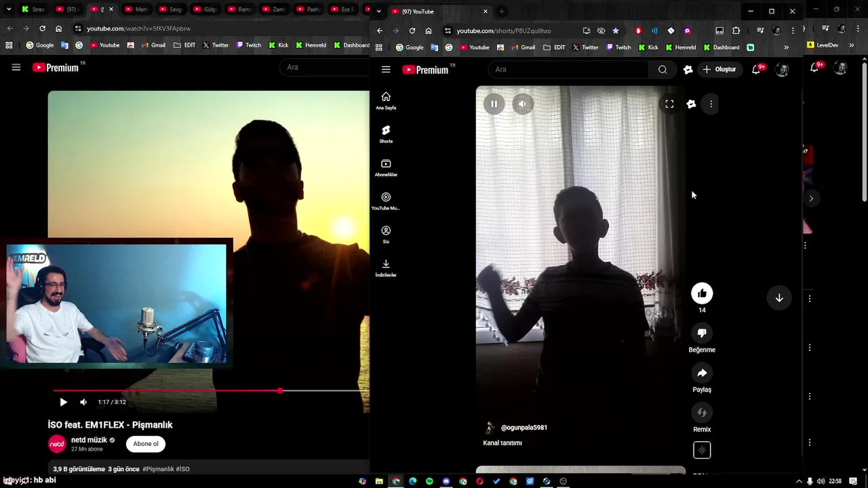Open the @ogunpala5981 channel link
Screen dimensions: 868x488
coord(524,428)
